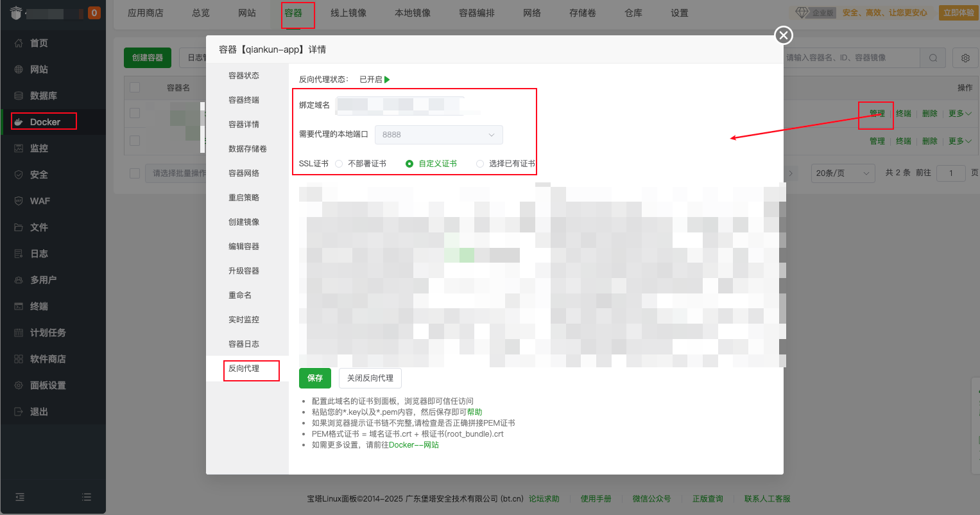Open 容器终端 section in dialog menu
Viewport: 980px width, 515px height.
click(247, 100)
